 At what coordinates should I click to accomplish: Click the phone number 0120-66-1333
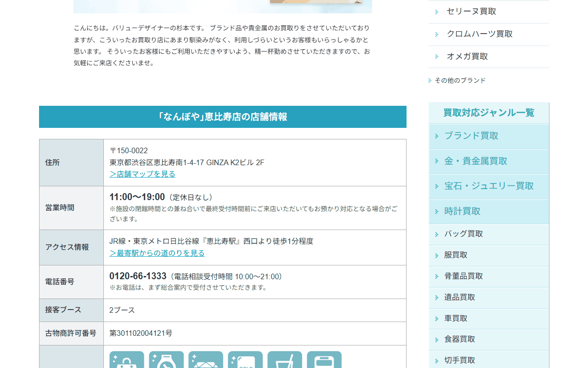138,276
